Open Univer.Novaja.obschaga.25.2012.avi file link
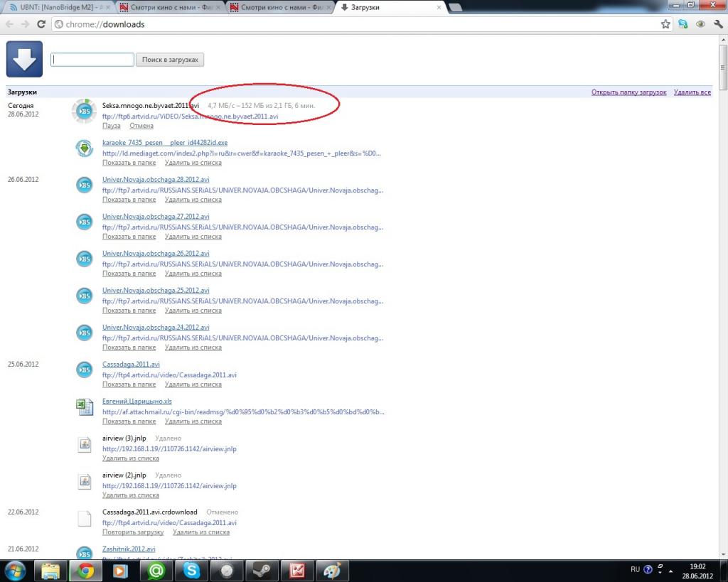This screenshot has height=582, width=728. [x=156, y=290]
